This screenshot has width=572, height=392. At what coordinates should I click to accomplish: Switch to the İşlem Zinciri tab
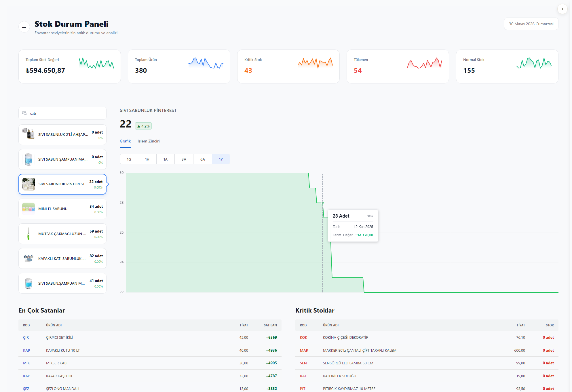pos(149,141)
